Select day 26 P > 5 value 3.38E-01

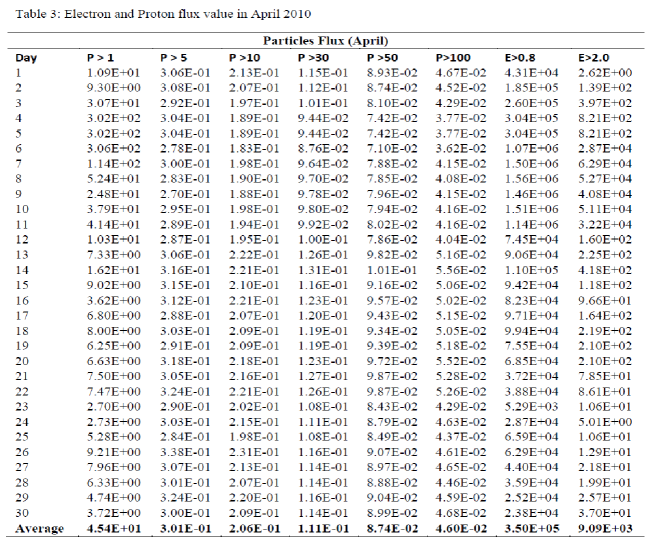(185, 452)
